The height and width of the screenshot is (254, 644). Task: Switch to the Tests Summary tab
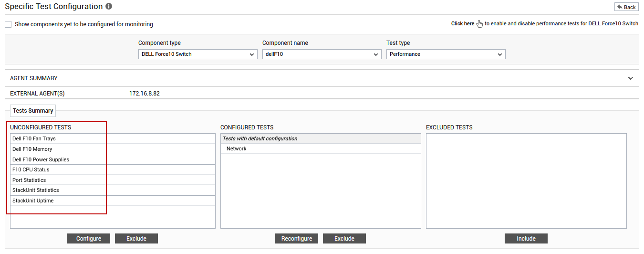pyautogui.click(x=33, y=111)
